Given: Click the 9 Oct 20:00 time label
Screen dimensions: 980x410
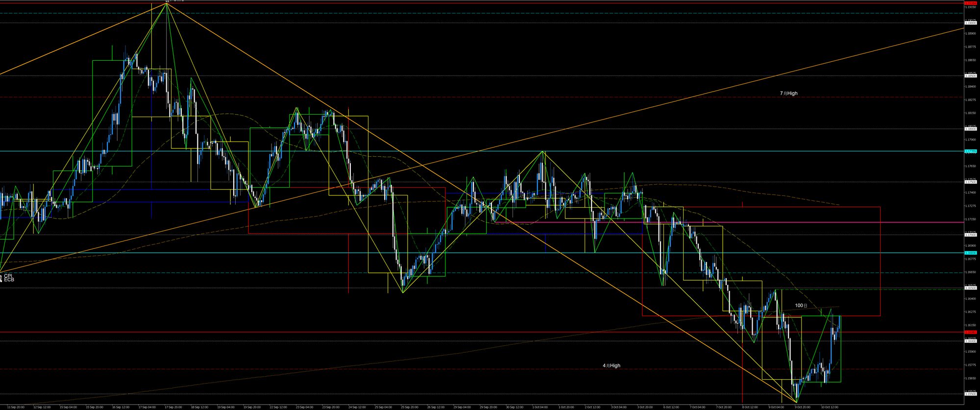Looking at the screenshot, I should (x=803, y=407).
